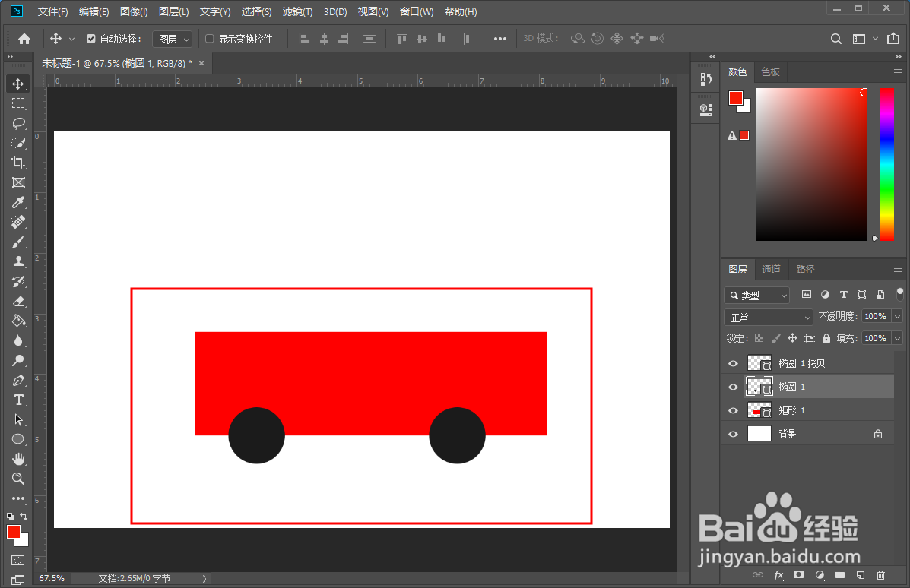The height and width of the screenshot is (588, 910).
Task: Select the Blur tool
Action: pyautogui.click(x=18, y=340)
